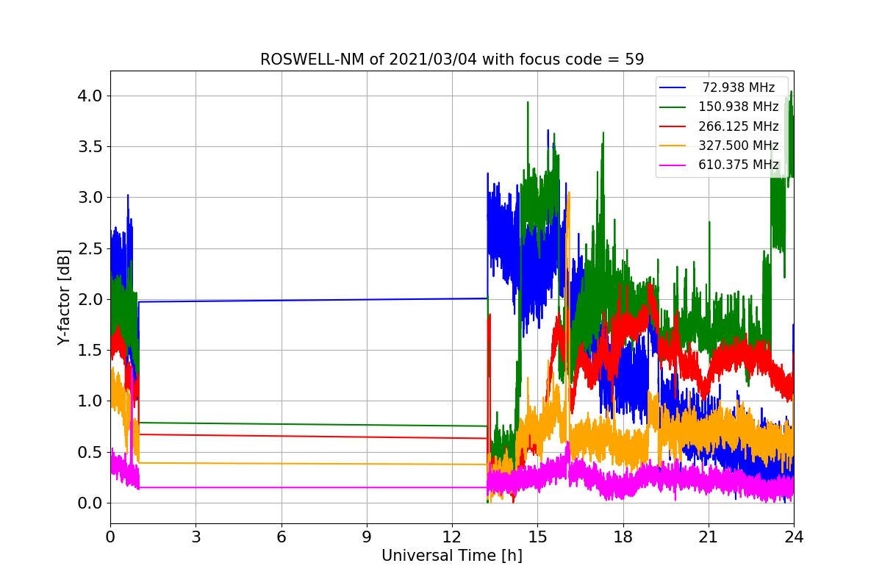The height and width of the screenshot is (588, 882).
Task: Click the y-axis tick label 2.5
Action: coord(90,248)
